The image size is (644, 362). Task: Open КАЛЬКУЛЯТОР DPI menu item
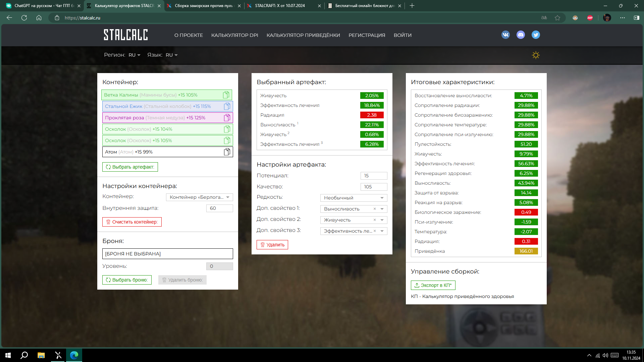(x=235, y=35)
